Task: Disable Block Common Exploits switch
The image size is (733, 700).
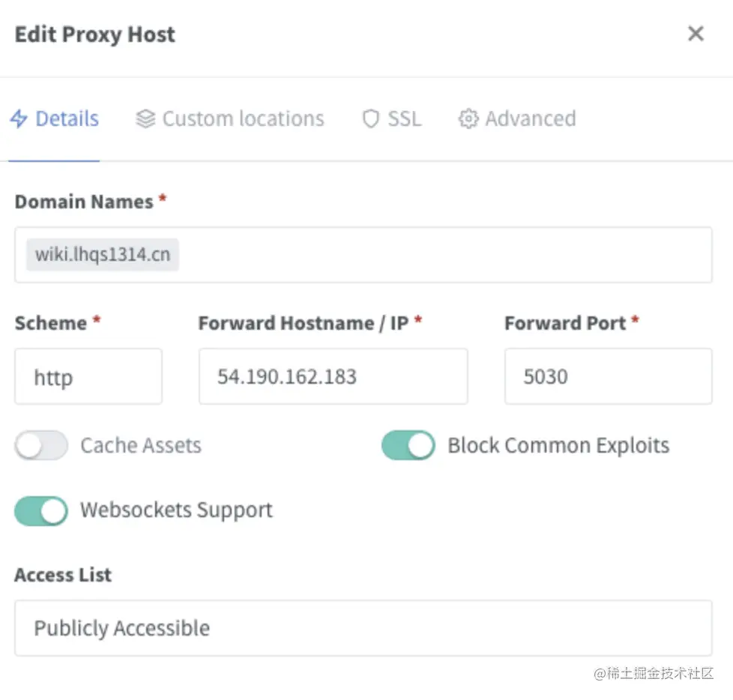Action: click(408, 446)
